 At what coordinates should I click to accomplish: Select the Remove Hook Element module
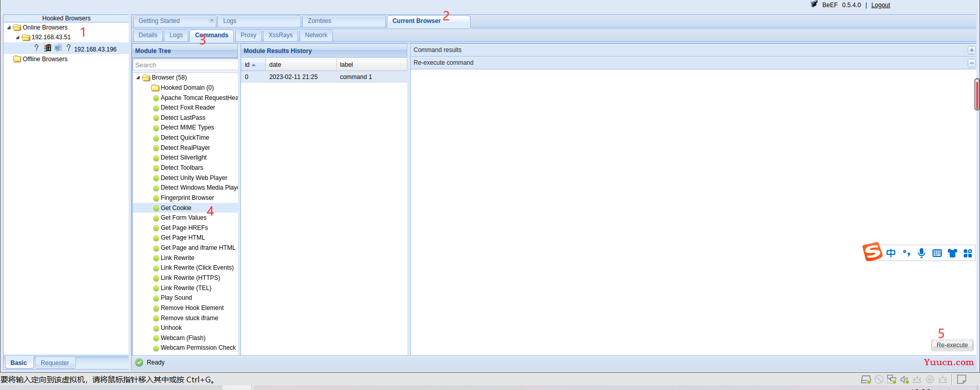coord(192,308)
